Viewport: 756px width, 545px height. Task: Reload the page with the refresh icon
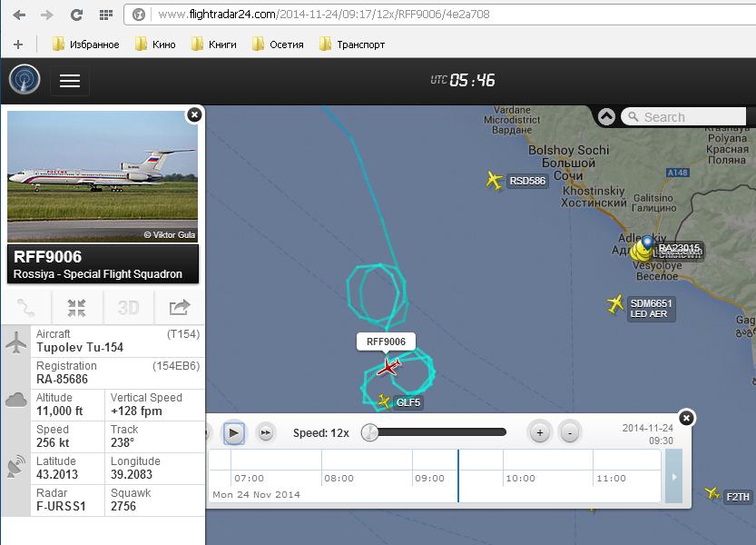pyautogui.click(x=76, y=15)
